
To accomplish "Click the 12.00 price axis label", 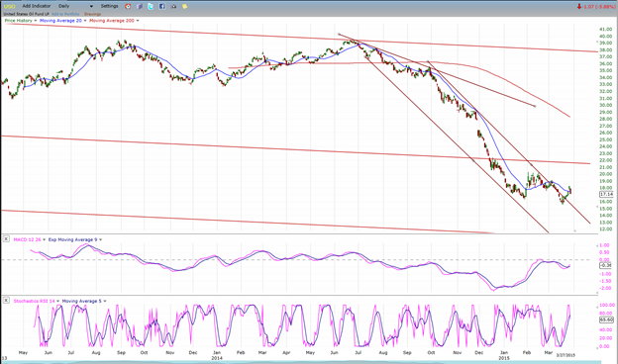I will coord(605,229).
